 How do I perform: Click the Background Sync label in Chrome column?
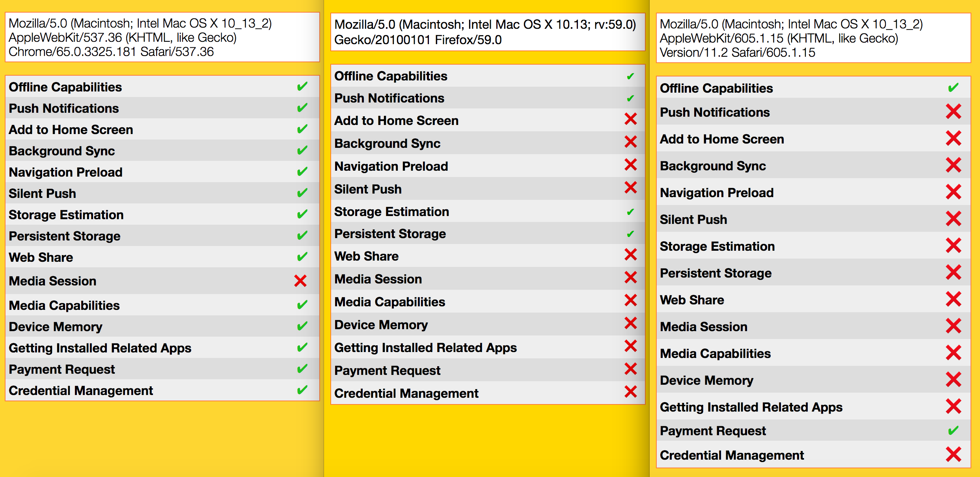point(62,151)
